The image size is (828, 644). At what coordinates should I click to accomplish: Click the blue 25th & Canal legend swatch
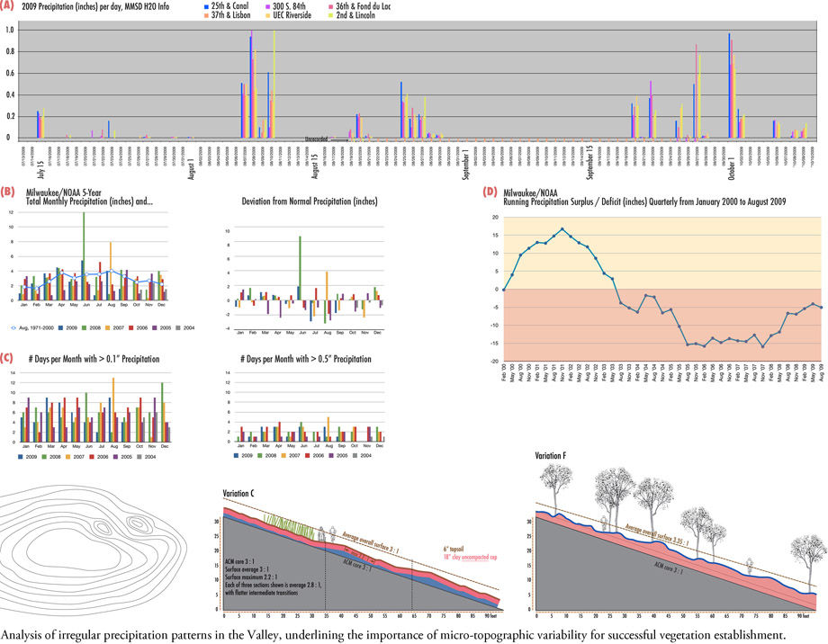[206, 5]
